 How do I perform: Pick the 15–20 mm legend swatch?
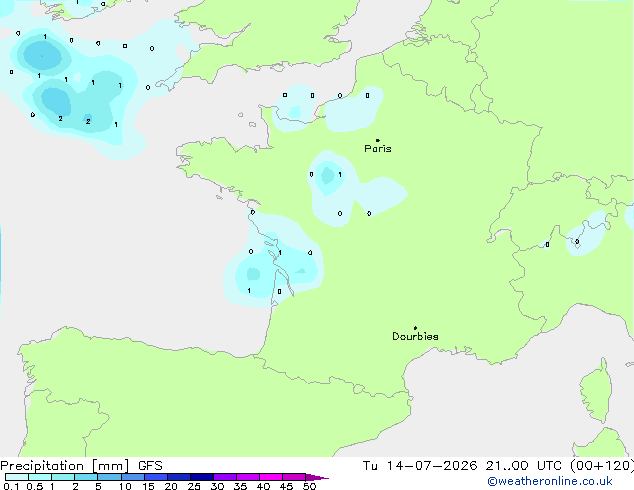pyautogui.click(x=156, y=477)
